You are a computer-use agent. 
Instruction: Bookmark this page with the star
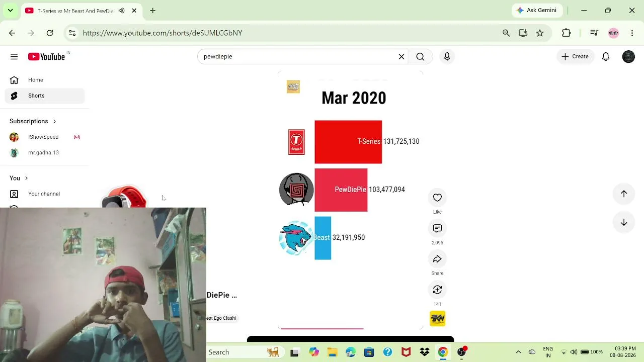[x=540, y=33]
